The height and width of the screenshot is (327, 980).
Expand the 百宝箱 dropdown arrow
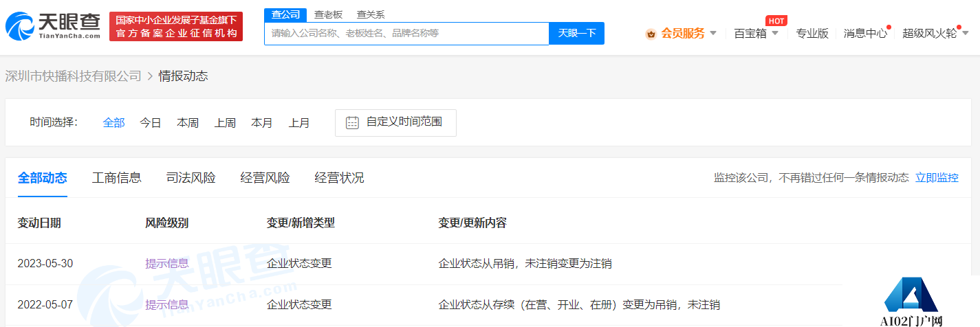click(x=775, y=33)
